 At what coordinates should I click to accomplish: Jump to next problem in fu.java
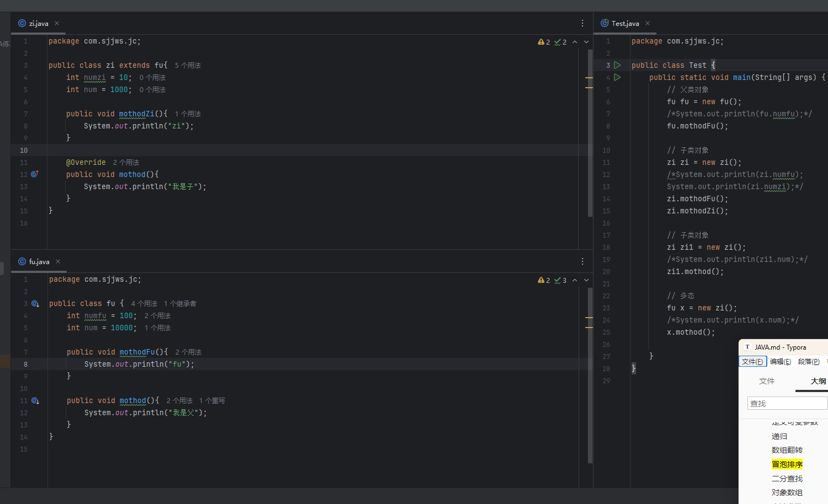(586, 280)
